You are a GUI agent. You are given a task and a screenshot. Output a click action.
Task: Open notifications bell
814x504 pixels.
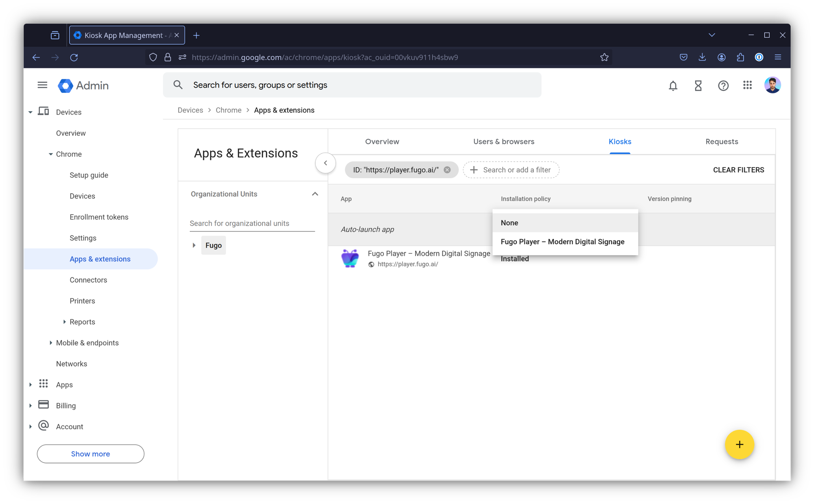pyautogui.click(x=673, y=85)
